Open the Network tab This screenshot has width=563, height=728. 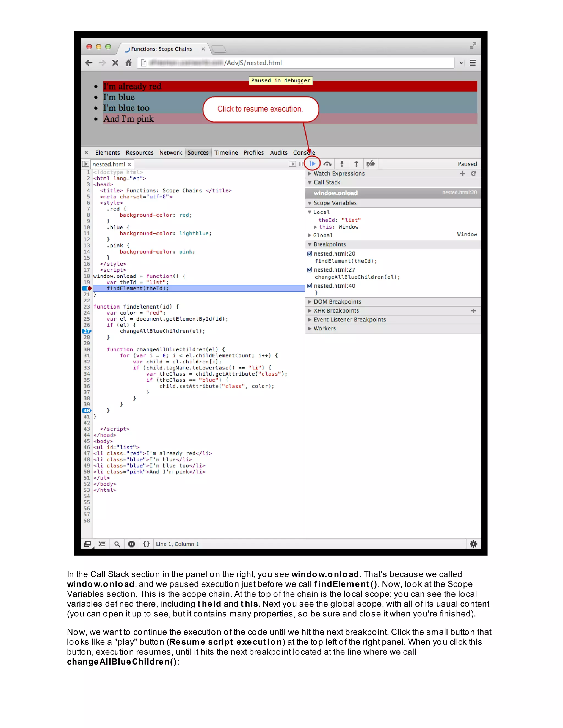tap(170, 153)
